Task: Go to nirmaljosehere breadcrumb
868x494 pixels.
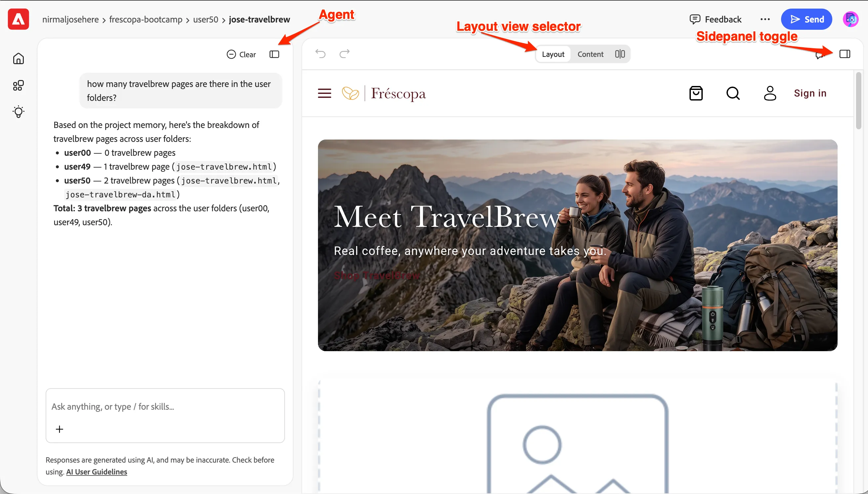Action: (x=70, y=19)
